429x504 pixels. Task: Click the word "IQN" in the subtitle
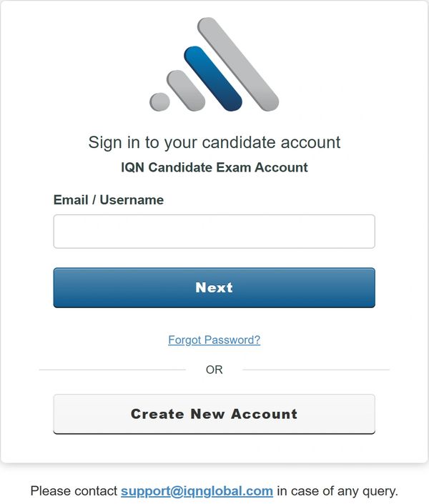134,168
